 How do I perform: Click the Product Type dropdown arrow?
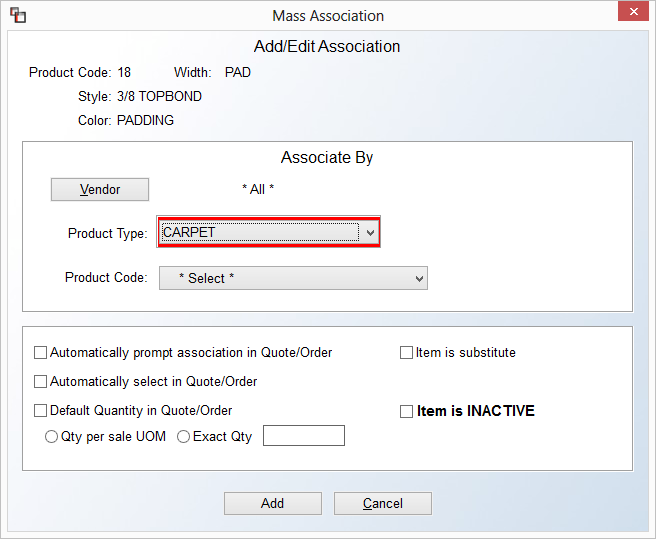370,232
